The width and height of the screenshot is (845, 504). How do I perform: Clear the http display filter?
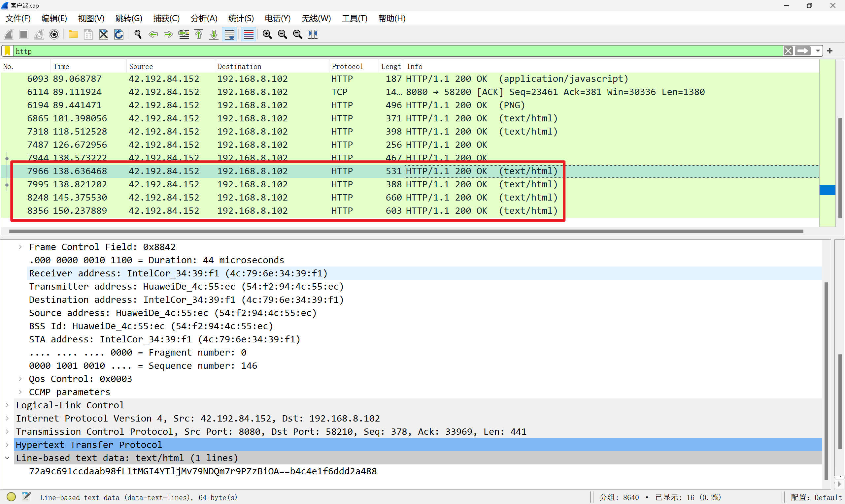(x=788, y=51)
